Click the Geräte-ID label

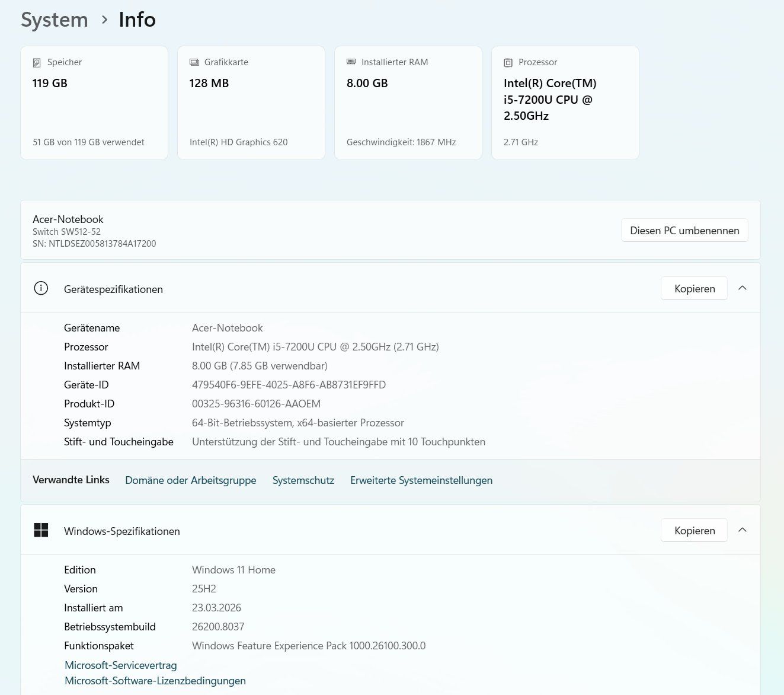pyautogui.click(x=87, y=385)
